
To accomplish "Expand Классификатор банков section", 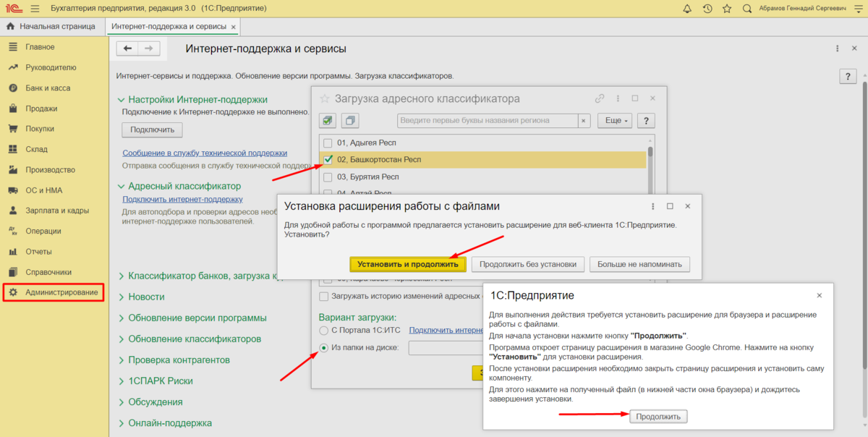I will 122,276.
